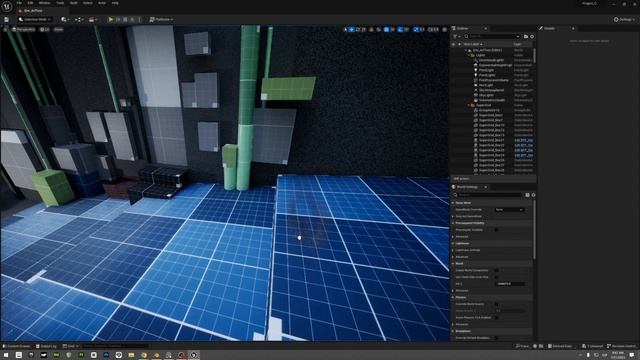The height and width of the screenshot is (360, 640).
Task: Open Outliner settings gear icon
Action: click(532, 36)
